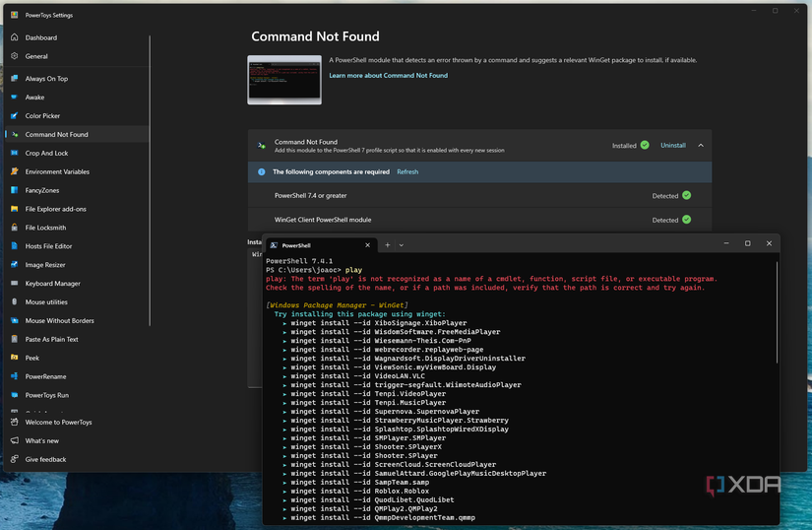Select File Locksmith lock icon
Image resolution: width=812 pixels, height=530 pixels.
tap(15, 228)
